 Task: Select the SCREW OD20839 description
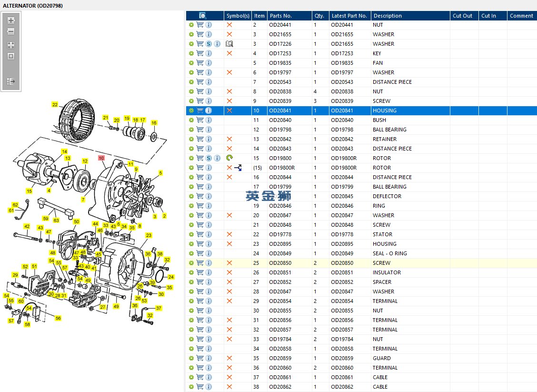coord(381,101)
